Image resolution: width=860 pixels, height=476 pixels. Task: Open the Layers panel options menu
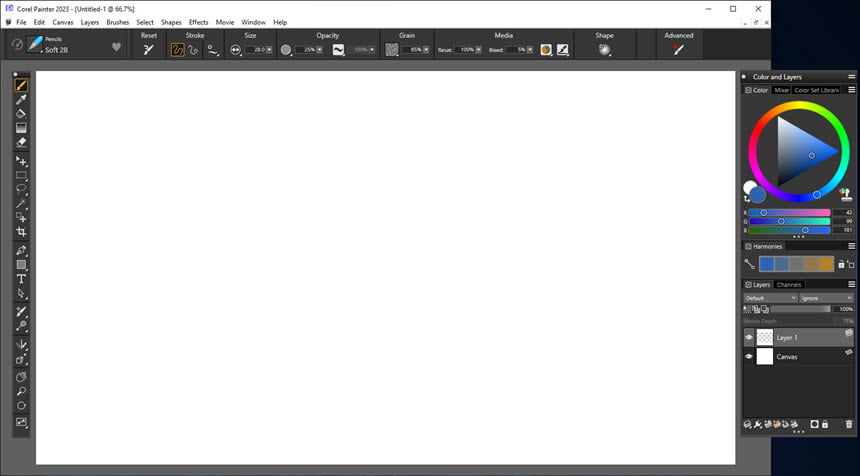tap(851, 285)
